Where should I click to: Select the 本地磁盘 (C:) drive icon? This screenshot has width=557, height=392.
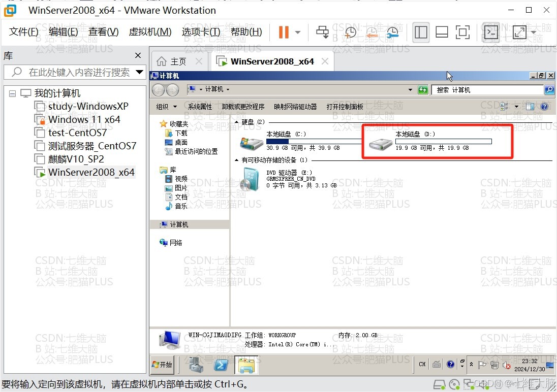pyautogui.click(x=251, y=144)
